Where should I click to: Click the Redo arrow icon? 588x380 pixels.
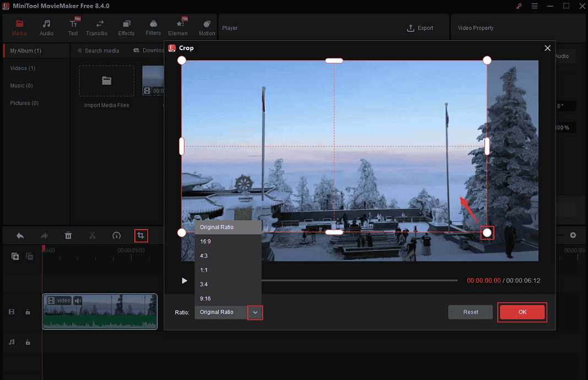pos(44,236)
